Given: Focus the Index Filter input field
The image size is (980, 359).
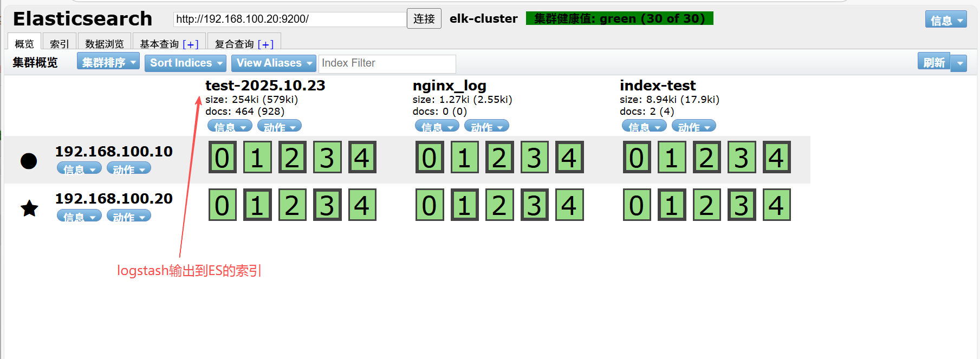Looking at the screenshot, I should point(387,63).
